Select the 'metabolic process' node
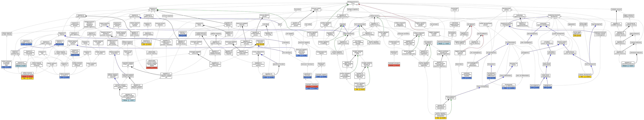Viewport: 644px width, 120px height. (x=616, y=9)
